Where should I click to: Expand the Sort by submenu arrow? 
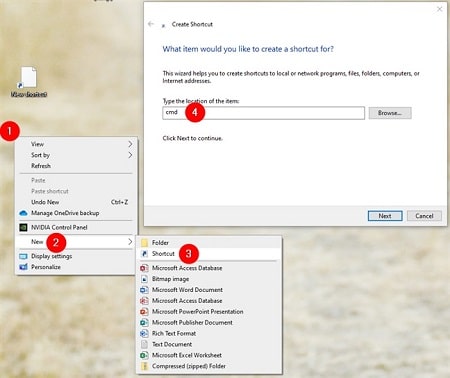pos(130,155)
